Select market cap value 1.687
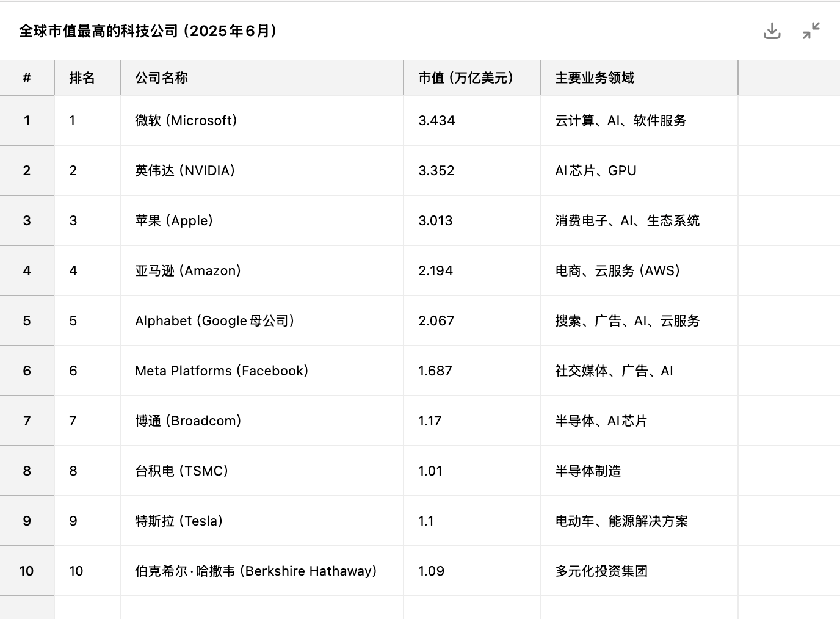The width and height of the screenshot is (840, 619). (472, 371)
